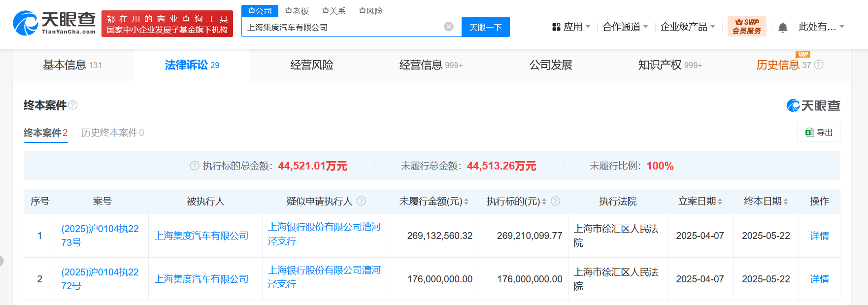Open the 此处有… account dropdown
The height and width of the screenshot is (305, 868).
click(822, 27)
